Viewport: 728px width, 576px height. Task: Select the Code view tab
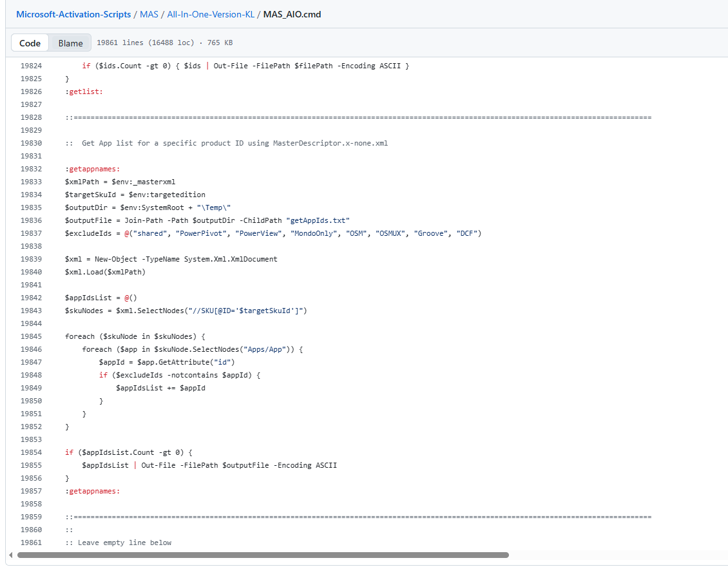[30, 43]
